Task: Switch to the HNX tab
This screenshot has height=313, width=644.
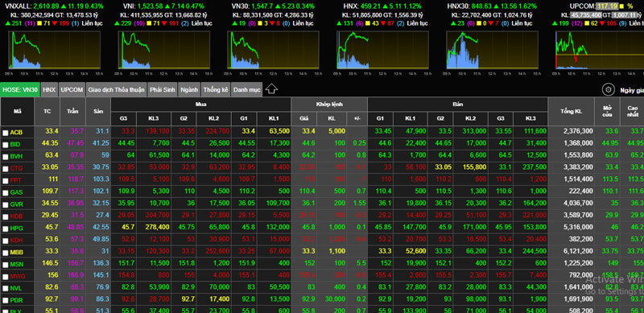Action: pos(49,89)
